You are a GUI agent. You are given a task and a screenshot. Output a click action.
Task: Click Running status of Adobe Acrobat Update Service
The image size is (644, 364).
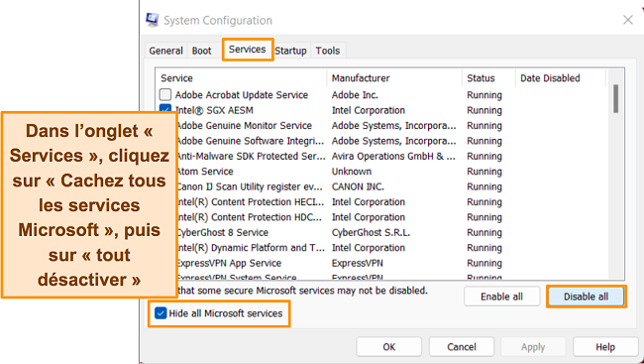point(484,95)
